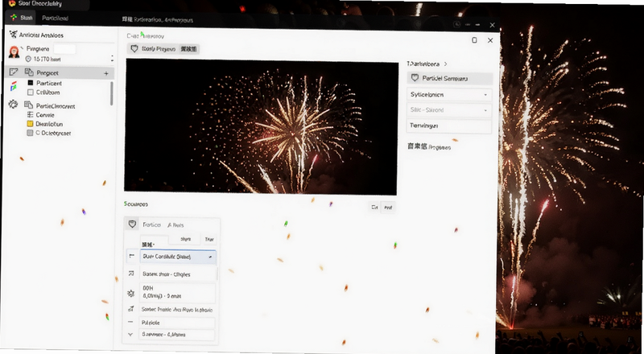This screenshot has width=644, height=354.
Task: Open the three-dot menu beside the user profile
Action: (112, 59)
